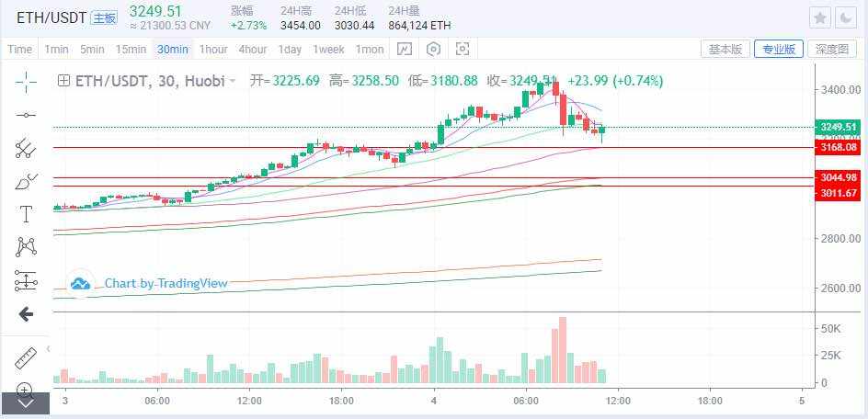Open chart settings gear icon
The image size is (868, 419).
(x=434, y=49)
